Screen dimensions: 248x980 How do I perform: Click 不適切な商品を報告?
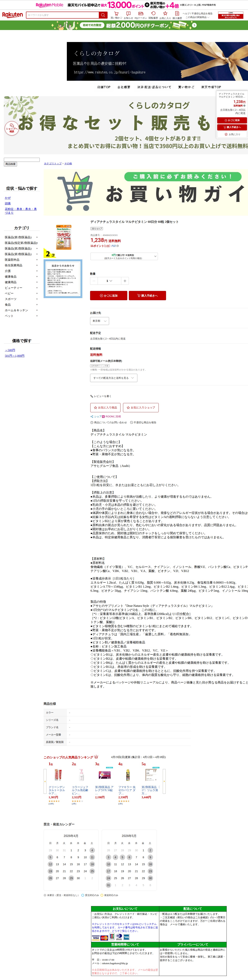[x=143, y=422]
